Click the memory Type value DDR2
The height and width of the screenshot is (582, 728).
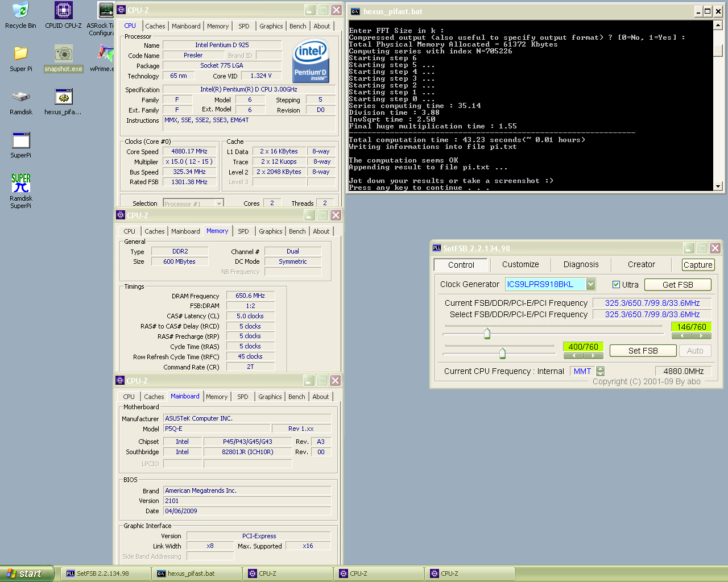[x=180, y=251]
